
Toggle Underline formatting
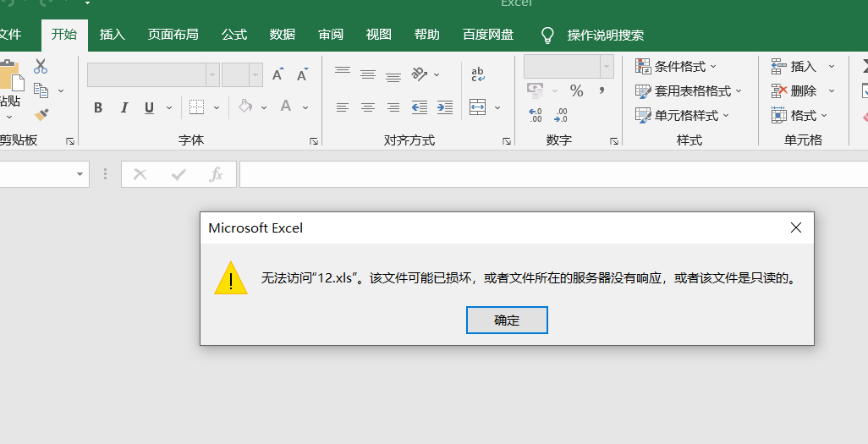149,107
